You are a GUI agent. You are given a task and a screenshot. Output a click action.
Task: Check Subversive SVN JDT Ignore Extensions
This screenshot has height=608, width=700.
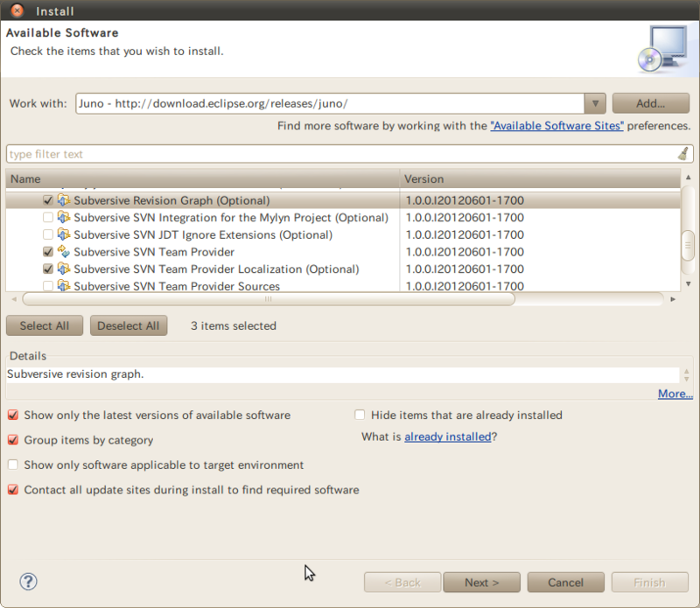[x=48, y=234]
